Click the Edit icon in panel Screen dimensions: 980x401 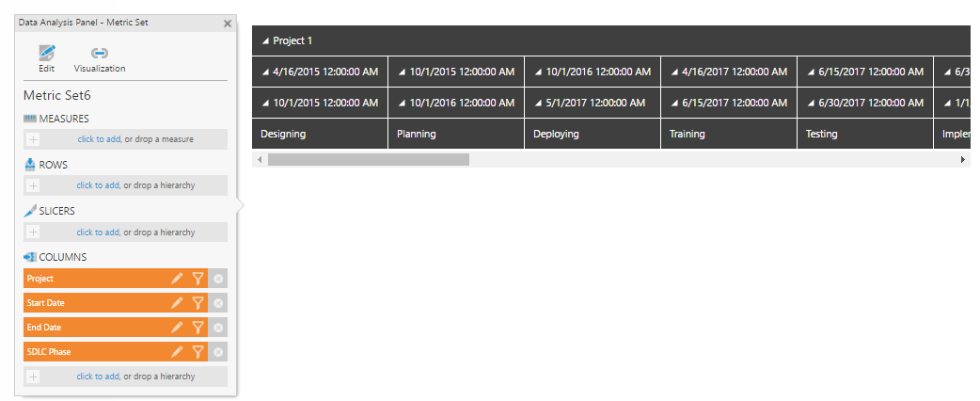click(46, 54)
